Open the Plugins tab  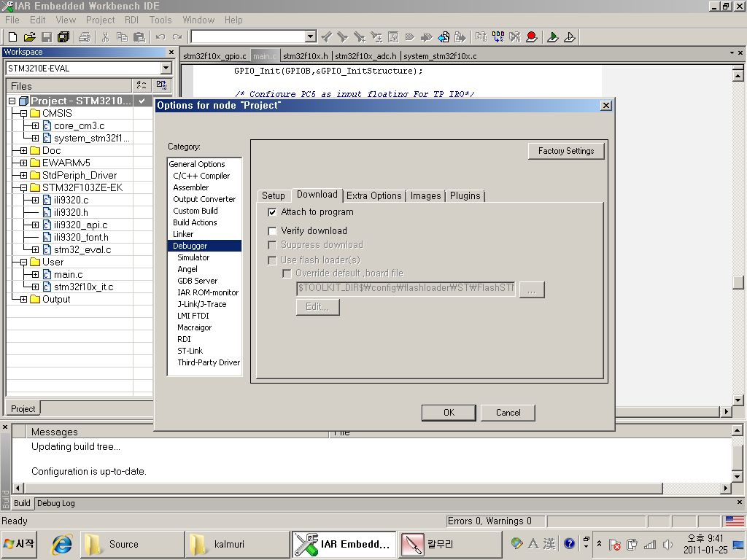pyautogui.click(x=465, y=195)
